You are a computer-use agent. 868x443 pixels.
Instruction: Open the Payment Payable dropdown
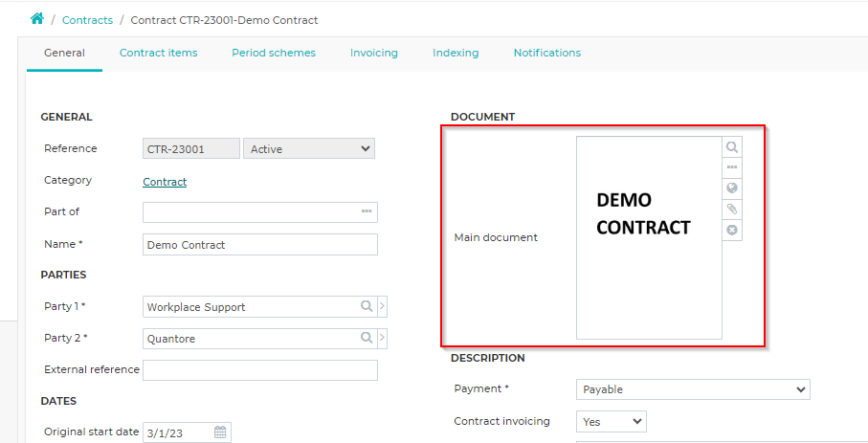click(x=693, y=389)
